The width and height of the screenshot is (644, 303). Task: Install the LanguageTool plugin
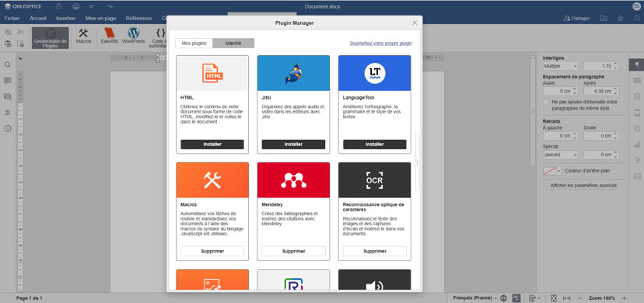[x=375, y=145]
